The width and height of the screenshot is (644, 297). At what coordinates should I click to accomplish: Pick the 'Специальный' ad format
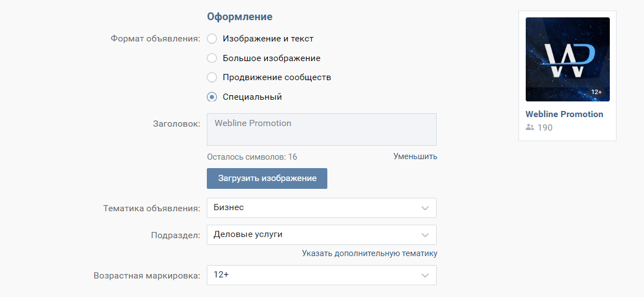tap(212, 97)
